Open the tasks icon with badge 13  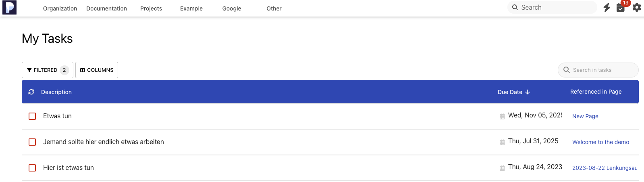pos(621,8)
